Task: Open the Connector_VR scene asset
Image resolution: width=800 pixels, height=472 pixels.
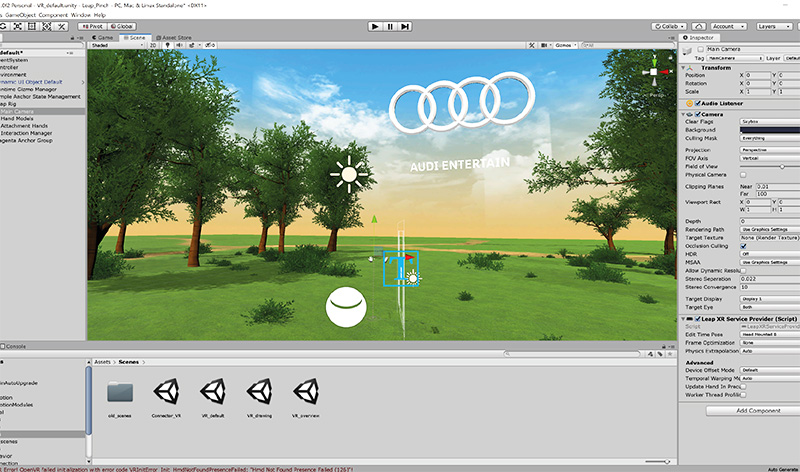Action: pos(166,392)
